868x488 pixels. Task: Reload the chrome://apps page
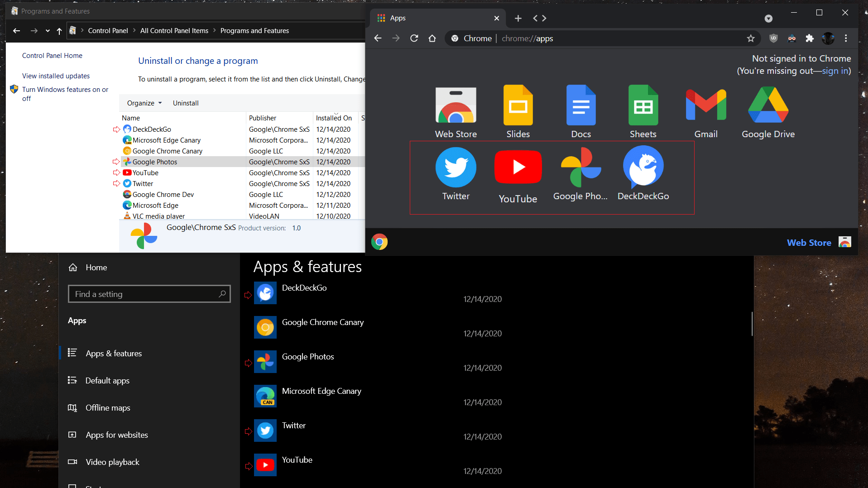pyautogui.click(x=414, y=38)
